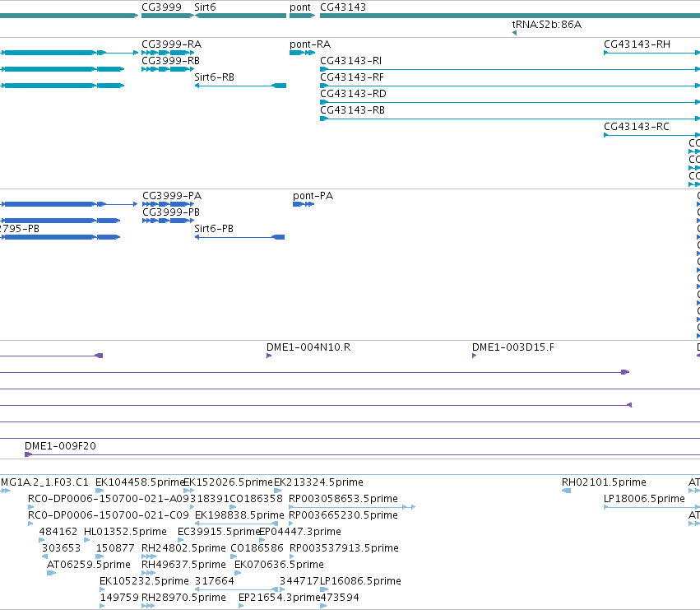
Task: Click the pont-RA transcript label
Action: point(310,44)
